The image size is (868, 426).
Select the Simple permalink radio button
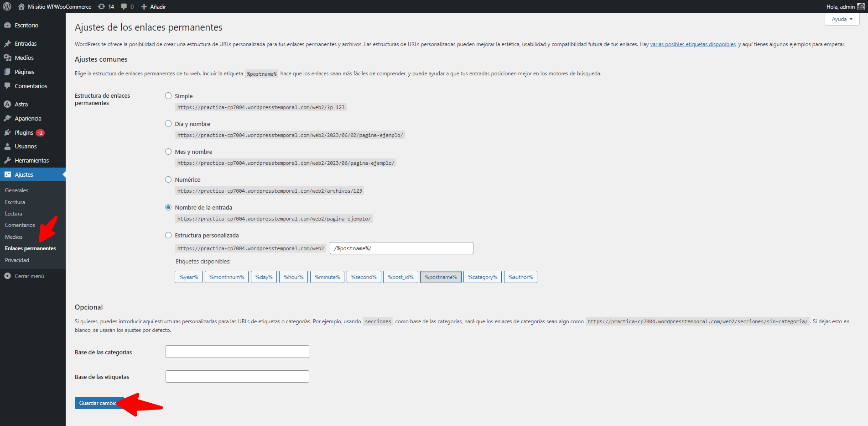[168, 96]
